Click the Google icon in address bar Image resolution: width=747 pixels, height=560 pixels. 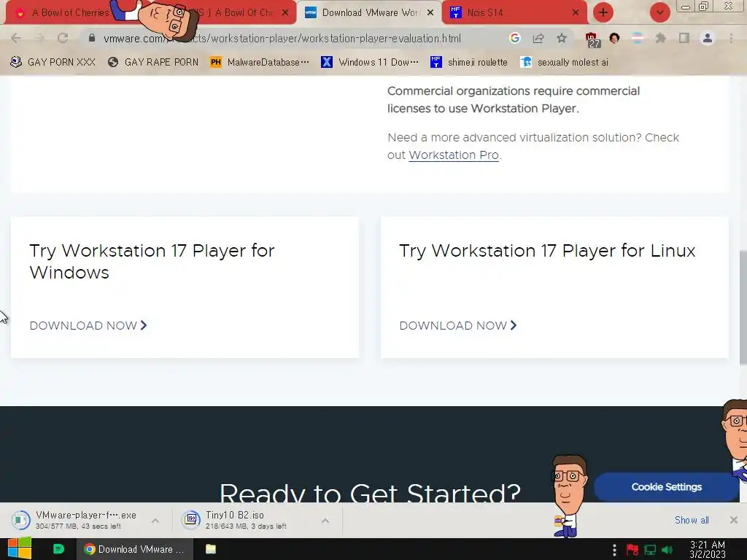click(514, 38)
